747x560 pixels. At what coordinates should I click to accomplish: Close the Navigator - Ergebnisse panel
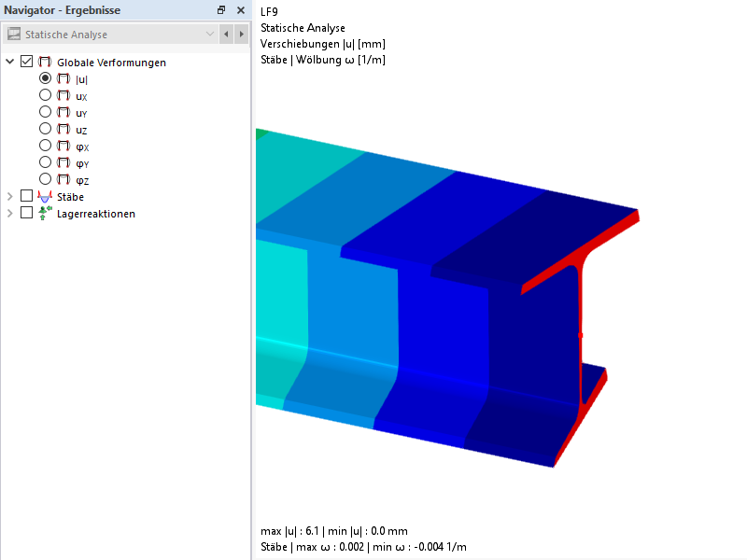point(241,10)
